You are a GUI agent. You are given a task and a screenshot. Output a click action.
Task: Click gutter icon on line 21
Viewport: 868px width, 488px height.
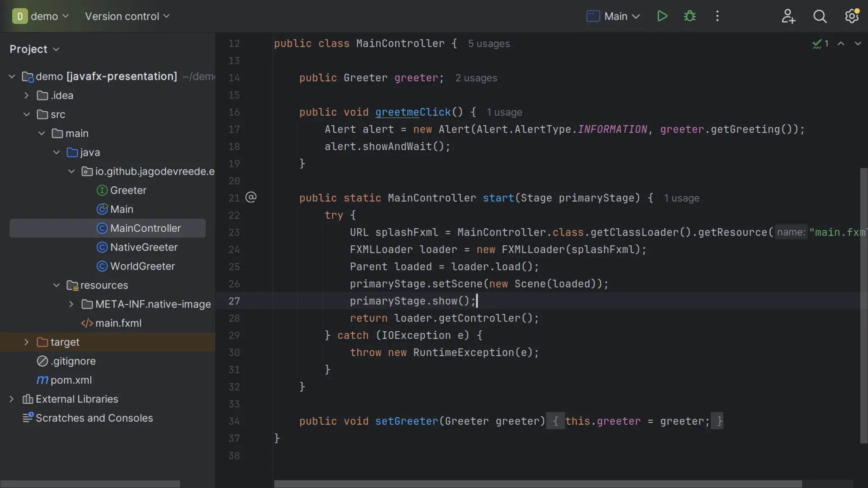click(251, 197)
